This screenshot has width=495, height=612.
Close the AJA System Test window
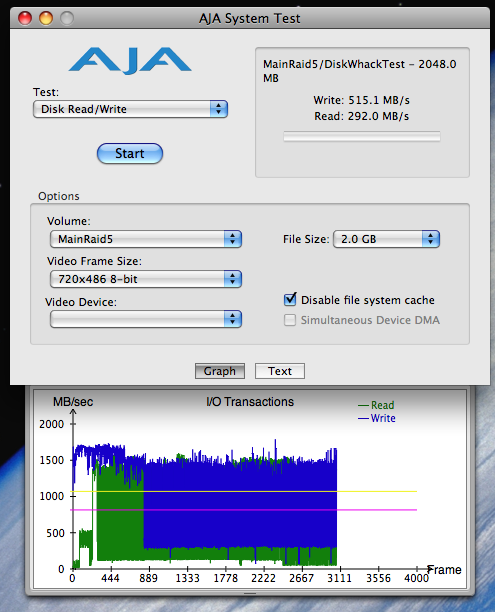25,18
